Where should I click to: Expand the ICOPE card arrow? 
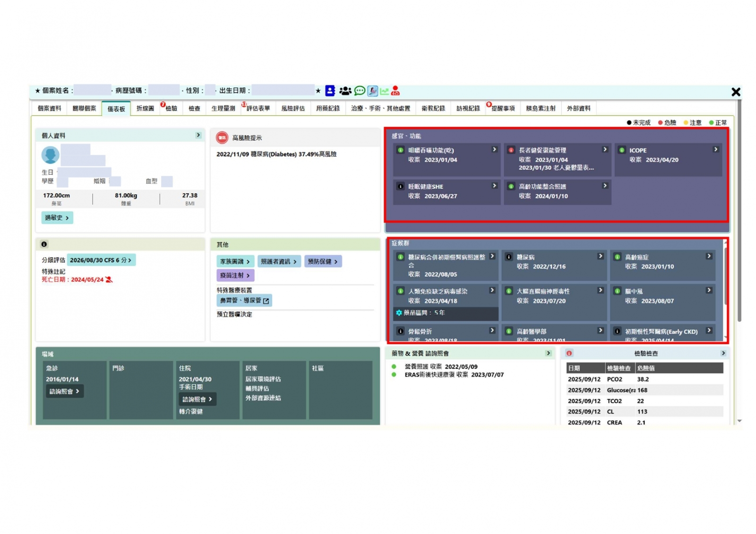(715, 150)
